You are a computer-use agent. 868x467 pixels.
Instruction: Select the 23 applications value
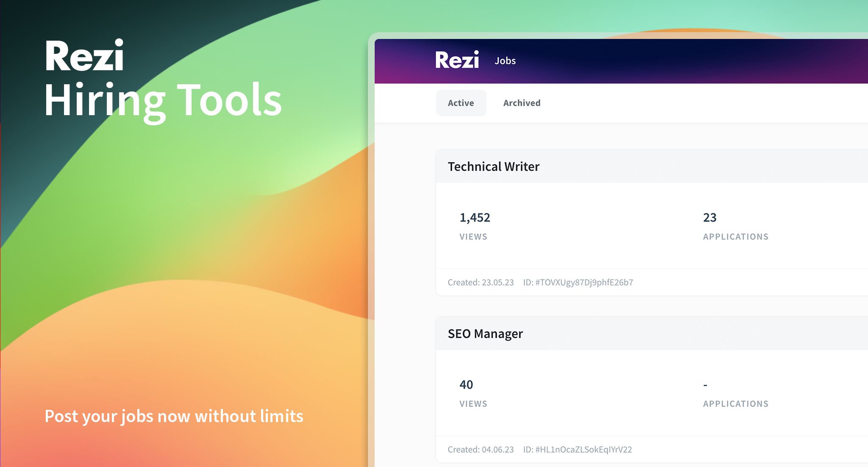point(709,218)
